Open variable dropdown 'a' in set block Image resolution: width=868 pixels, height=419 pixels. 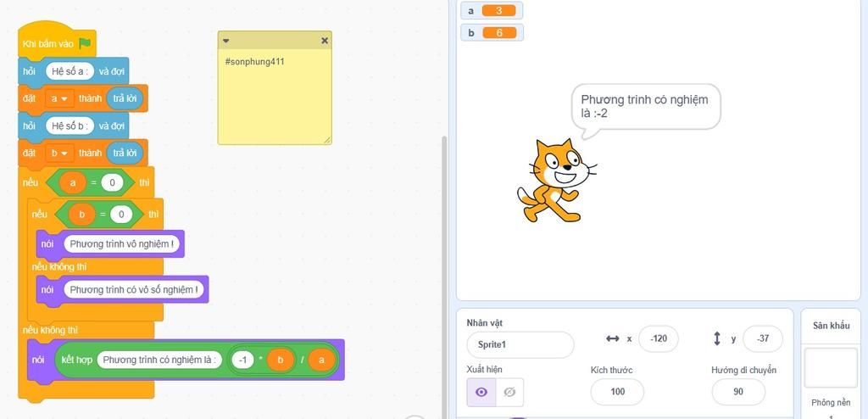60,98
